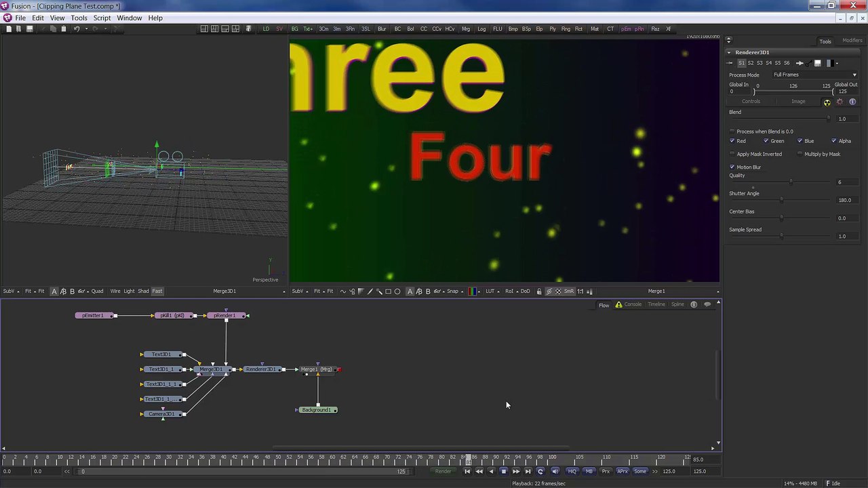This screenshot has width=868, height=488.
Task: Click the stop playback button
Action: click(x=503, y=471)
